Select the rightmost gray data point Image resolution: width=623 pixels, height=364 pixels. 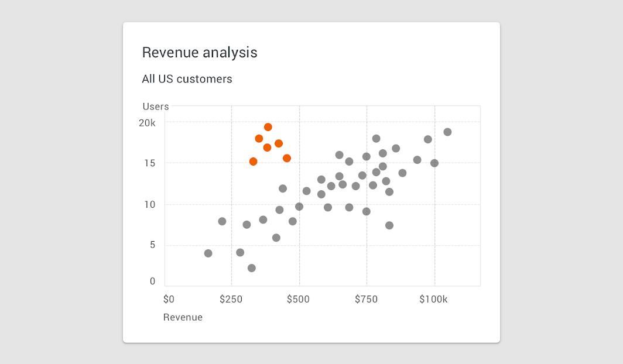(447, 132)
